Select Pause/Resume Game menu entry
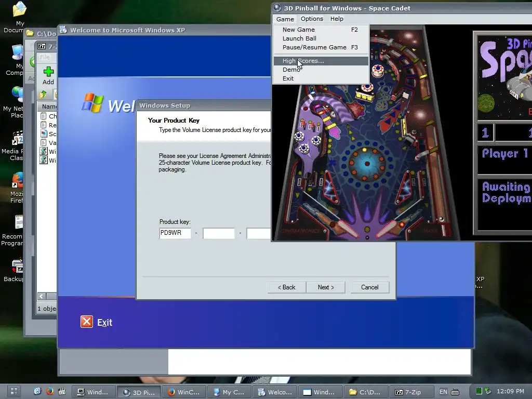This screenshot has width=532, height=399. coord(321,47)
